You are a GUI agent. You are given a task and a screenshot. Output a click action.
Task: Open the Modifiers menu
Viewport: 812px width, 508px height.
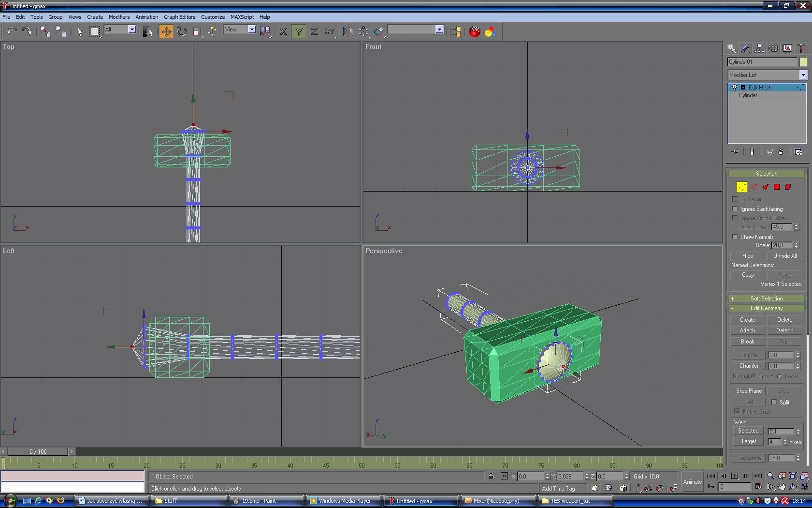pyautogui.click(x=119, y=17)
